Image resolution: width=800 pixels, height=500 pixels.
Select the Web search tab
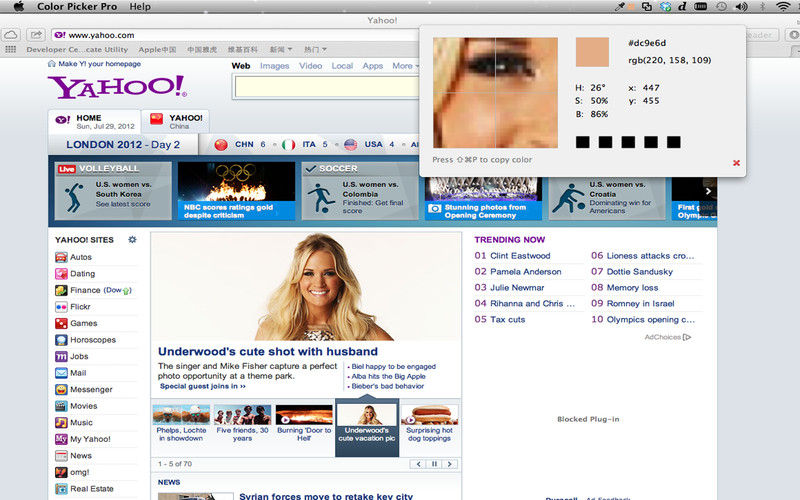(x=241, y=66)
